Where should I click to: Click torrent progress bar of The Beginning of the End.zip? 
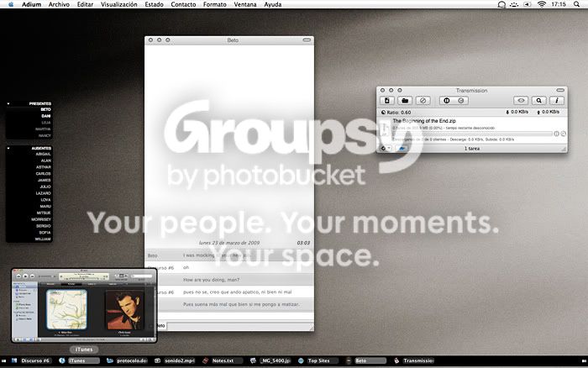tap(472, 134)
